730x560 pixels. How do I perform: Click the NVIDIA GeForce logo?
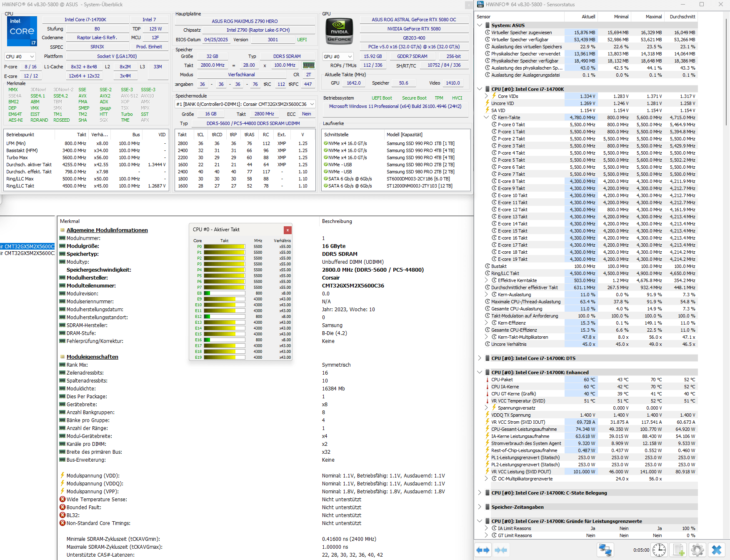pyautogui.click(x=339, y=32)
